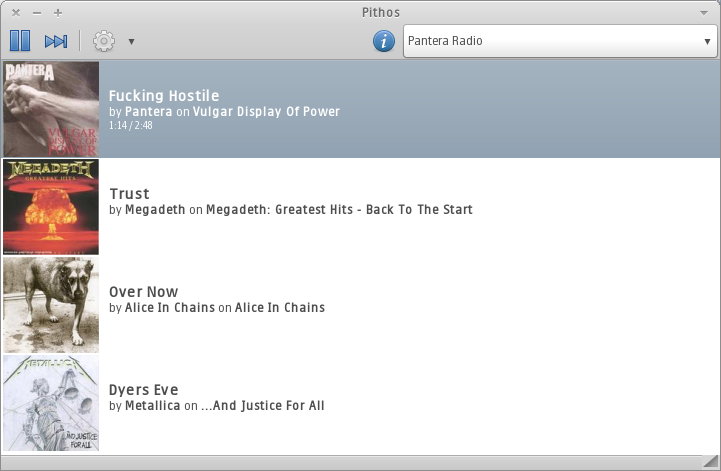Click the 1:14 / 2:48 playback time

click(x=131, y=125)
